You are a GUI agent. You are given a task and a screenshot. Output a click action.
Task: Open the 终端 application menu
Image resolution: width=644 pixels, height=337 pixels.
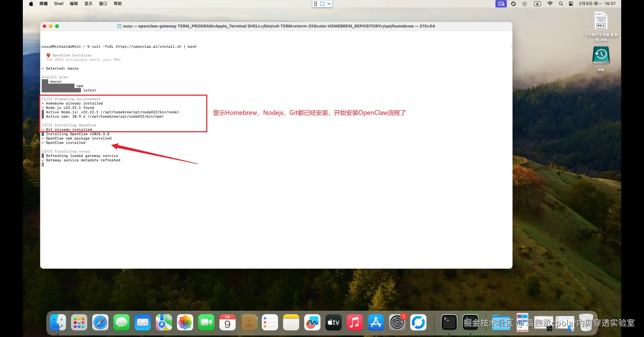(43, 4)
